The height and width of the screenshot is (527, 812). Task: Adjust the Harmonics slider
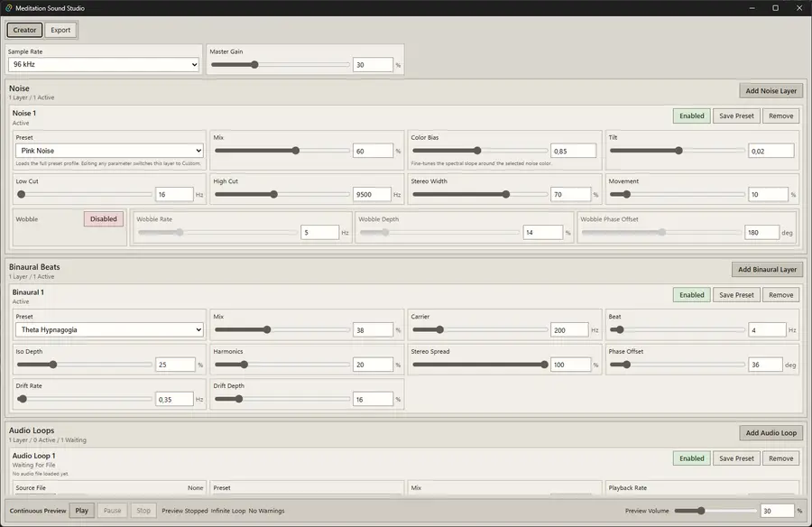[x=282, y=365]
